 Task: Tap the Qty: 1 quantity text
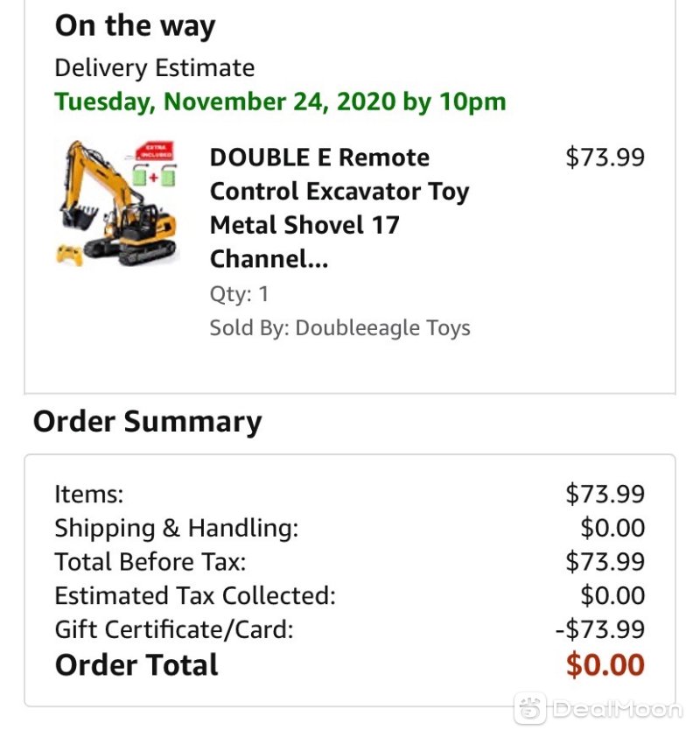click(239, 294)
